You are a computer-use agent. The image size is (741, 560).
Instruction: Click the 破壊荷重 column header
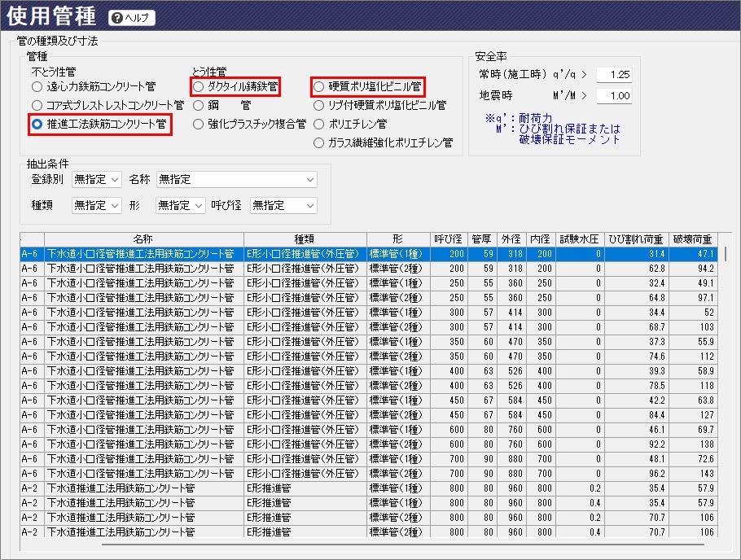point(692,239)
